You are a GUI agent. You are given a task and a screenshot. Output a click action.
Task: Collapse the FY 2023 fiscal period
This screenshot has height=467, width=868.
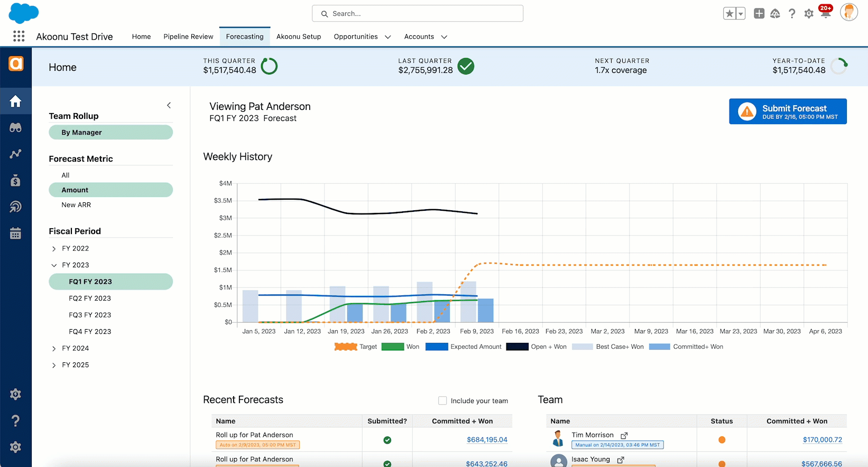click(x=54, y=265)
